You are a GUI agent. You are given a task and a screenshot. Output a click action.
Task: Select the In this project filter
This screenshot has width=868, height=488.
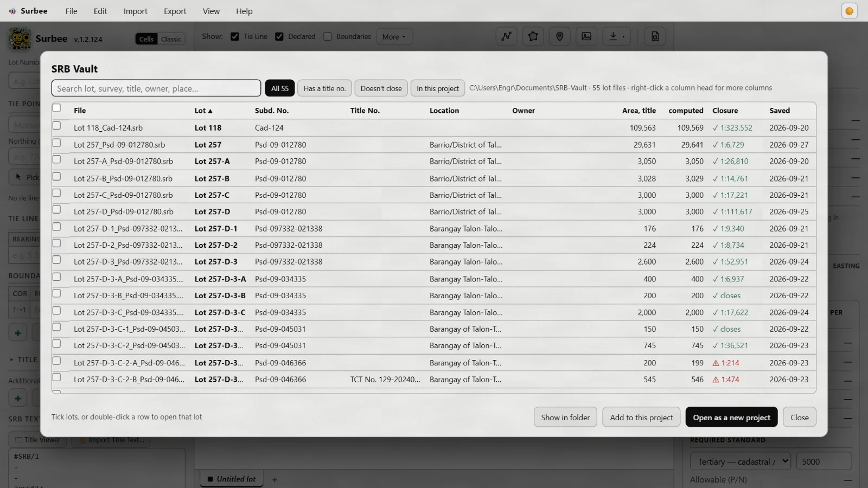(x=438, y=88)
